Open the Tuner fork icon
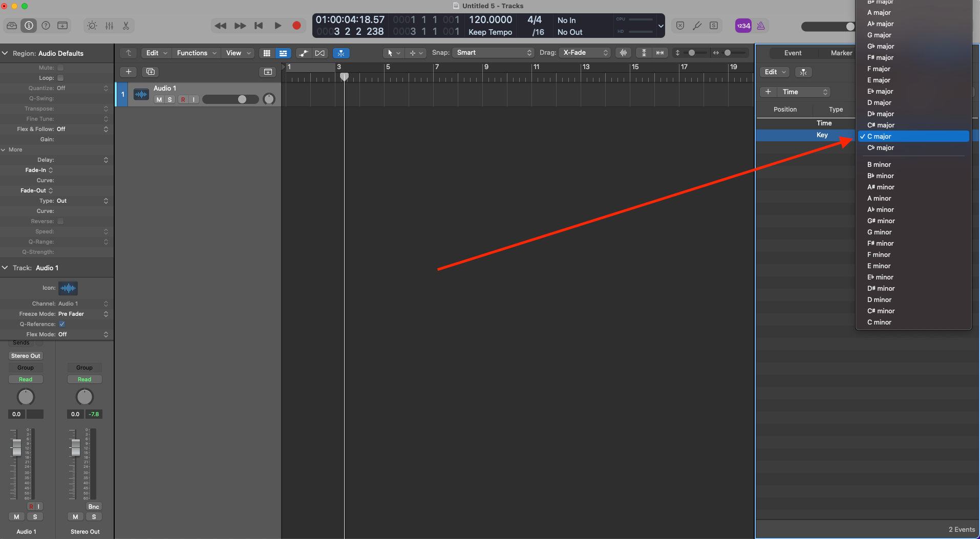Screen dimensions: 980x539 point(697,26)
